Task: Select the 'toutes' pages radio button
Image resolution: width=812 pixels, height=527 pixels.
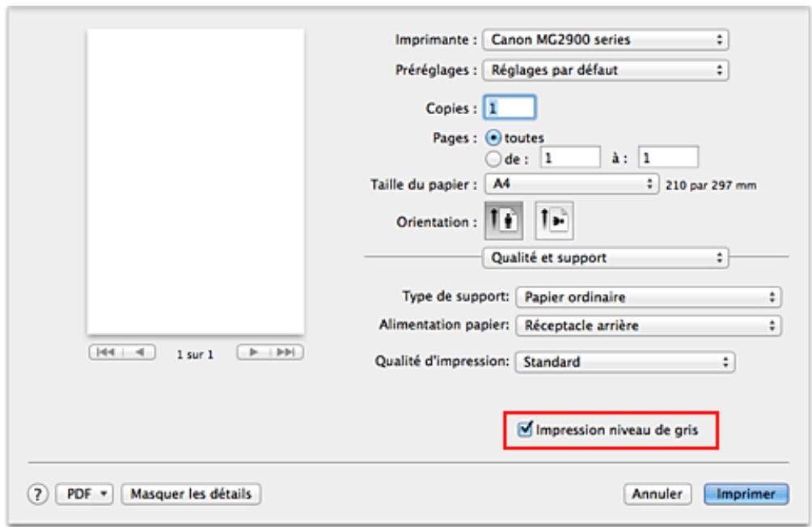Action: pyautogui.click(x=493, y=138)
